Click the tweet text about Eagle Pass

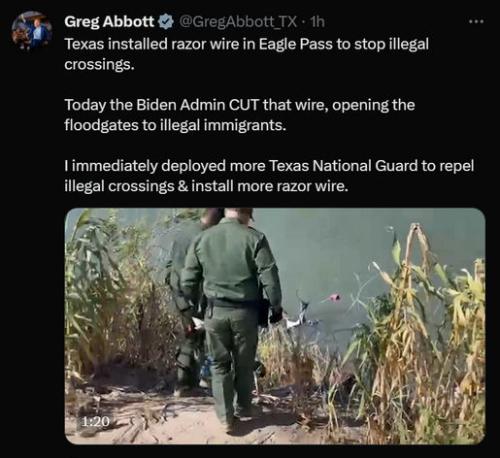(246, 54)
